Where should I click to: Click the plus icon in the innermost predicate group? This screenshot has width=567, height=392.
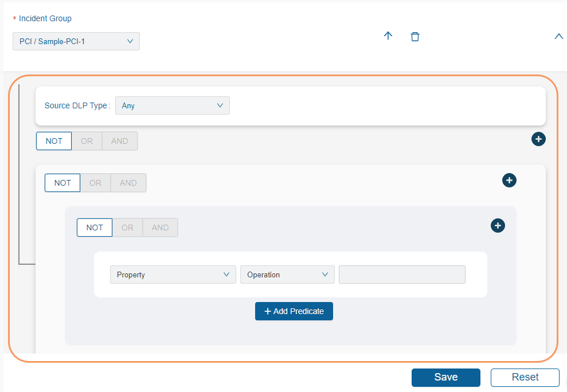498,226
